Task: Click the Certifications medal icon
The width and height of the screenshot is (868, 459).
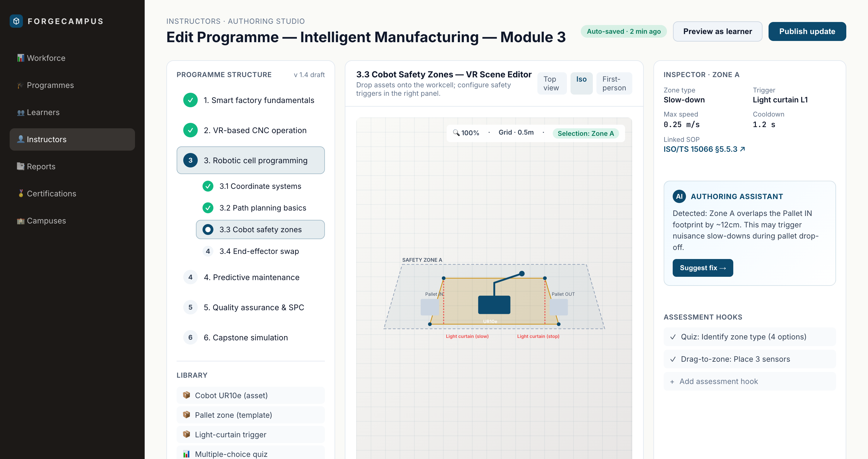Action: tap(20, 194)
